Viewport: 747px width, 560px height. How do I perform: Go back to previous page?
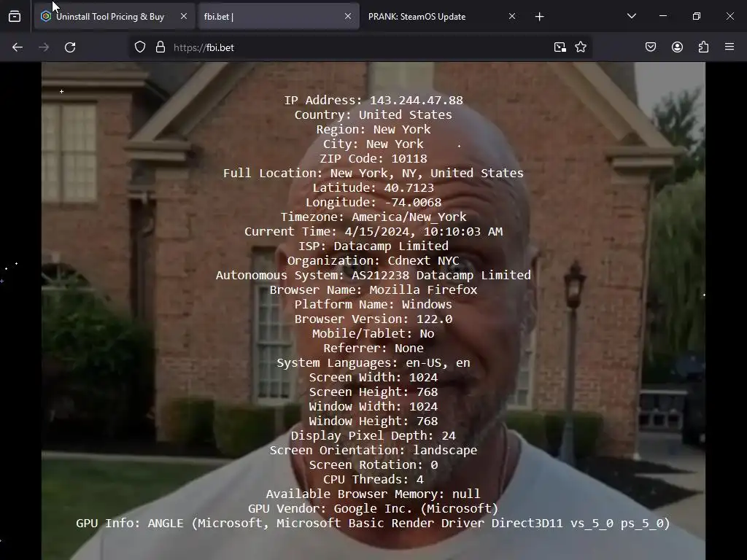coord(18,47)
